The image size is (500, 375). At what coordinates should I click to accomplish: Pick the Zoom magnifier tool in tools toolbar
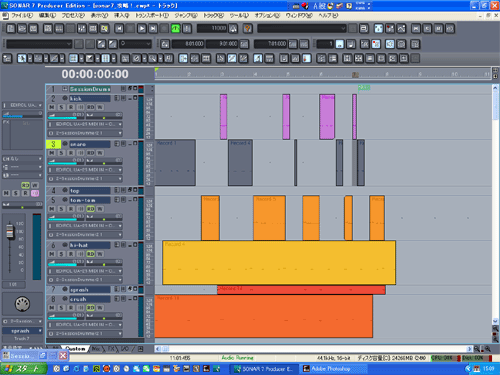[152, 59]
